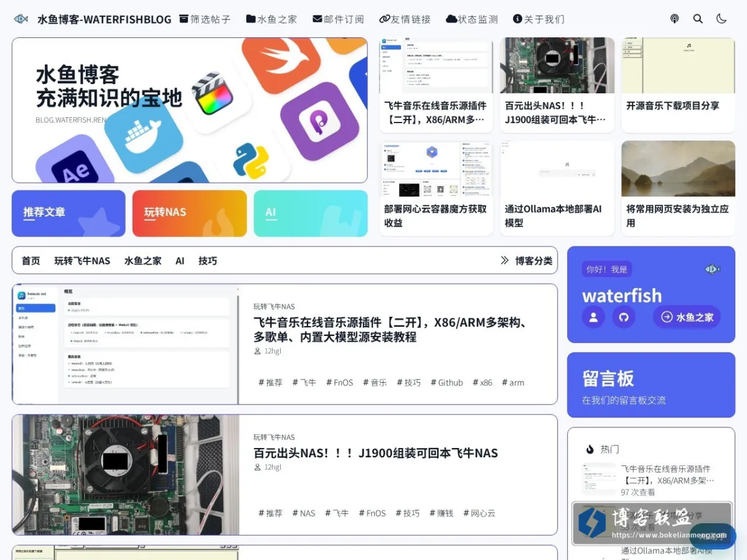This screenshot has height=560, width=747.
Task: Open card 通过Ollama本地部署AI模型
Action: click(557, 188)
